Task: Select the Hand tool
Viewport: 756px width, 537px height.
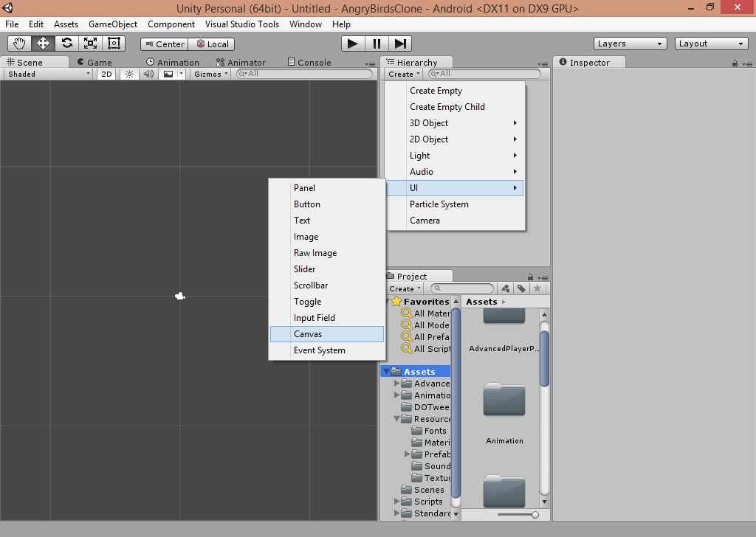Action: point(19,44)
